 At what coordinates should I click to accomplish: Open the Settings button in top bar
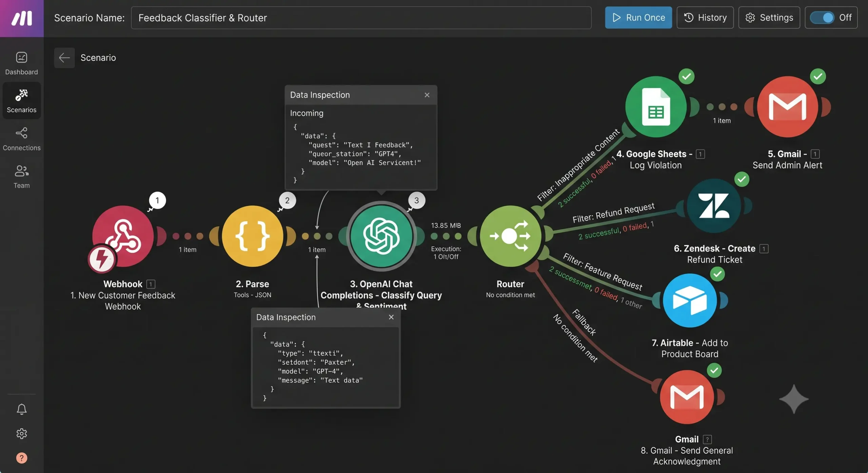tap(769, 18)
